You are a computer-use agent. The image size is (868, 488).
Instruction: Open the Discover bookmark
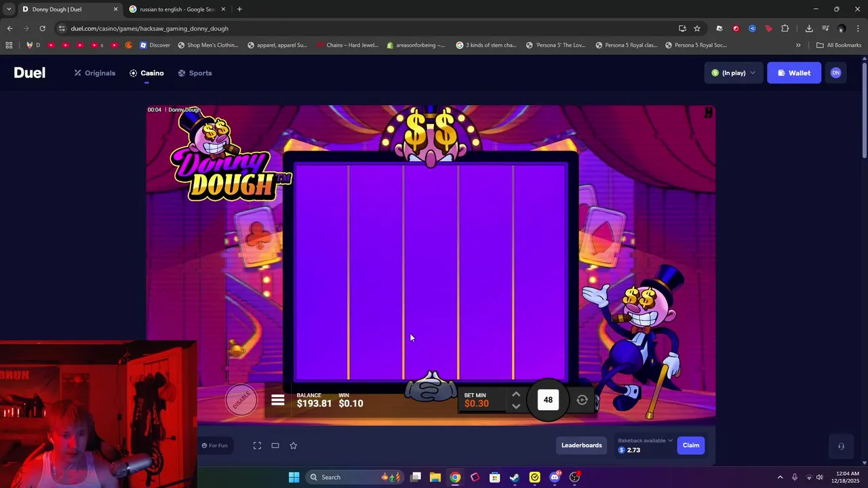[155, 45]
